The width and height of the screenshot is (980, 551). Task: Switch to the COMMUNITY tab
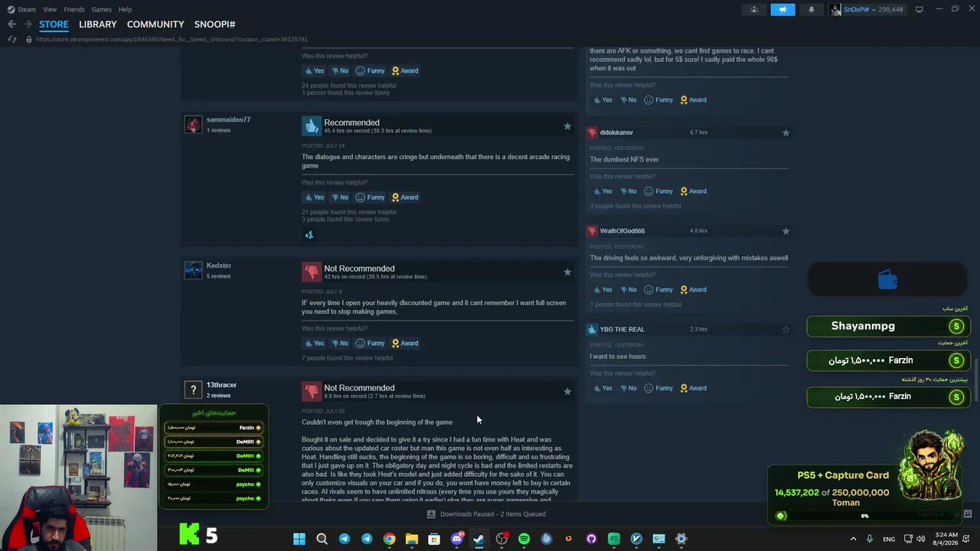155,24
